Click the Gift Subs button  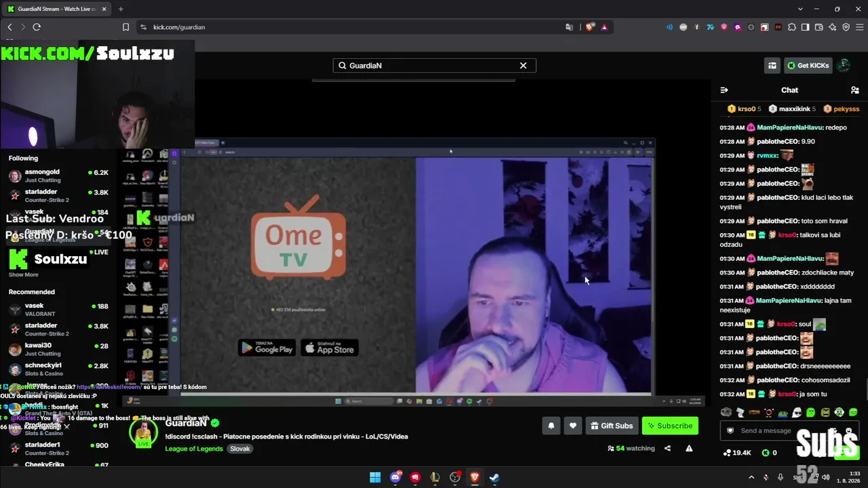point(612,426)
